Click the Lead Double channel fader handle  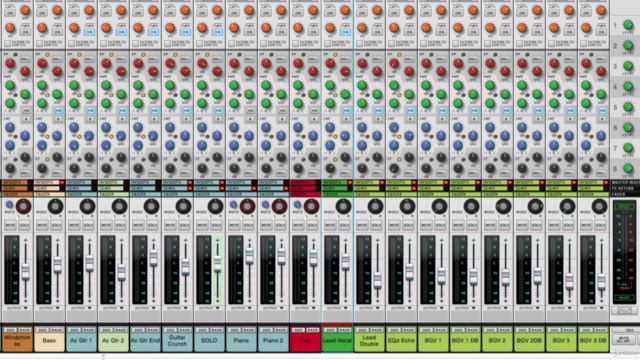point(378,280)
